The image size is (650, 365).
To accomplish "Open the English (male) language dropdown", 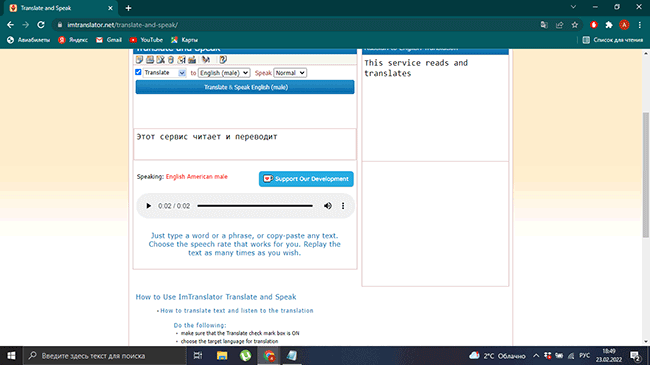I will [x=224, y=73].
